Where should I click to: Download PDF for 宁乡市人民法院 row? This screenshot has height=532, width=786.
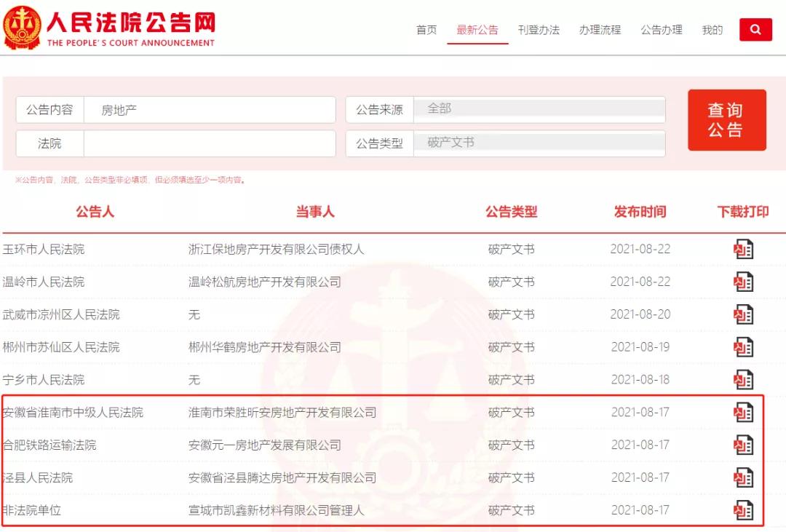743,379
